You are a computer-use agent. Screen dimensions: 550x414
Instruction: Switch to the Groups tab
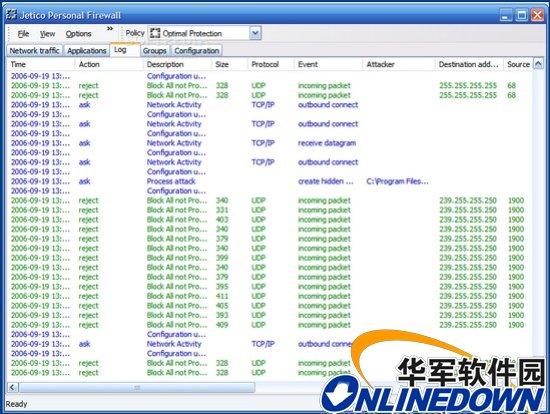click(154, 51)
